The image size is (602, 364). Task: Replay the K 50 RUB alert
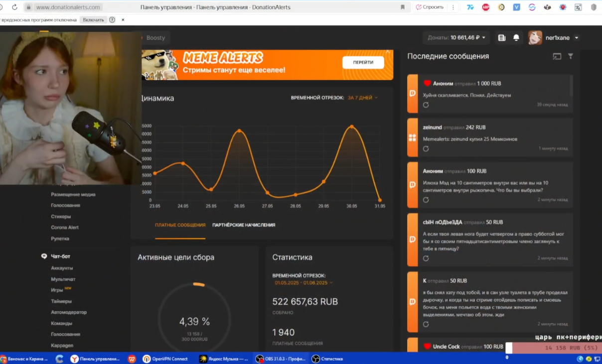426,324
